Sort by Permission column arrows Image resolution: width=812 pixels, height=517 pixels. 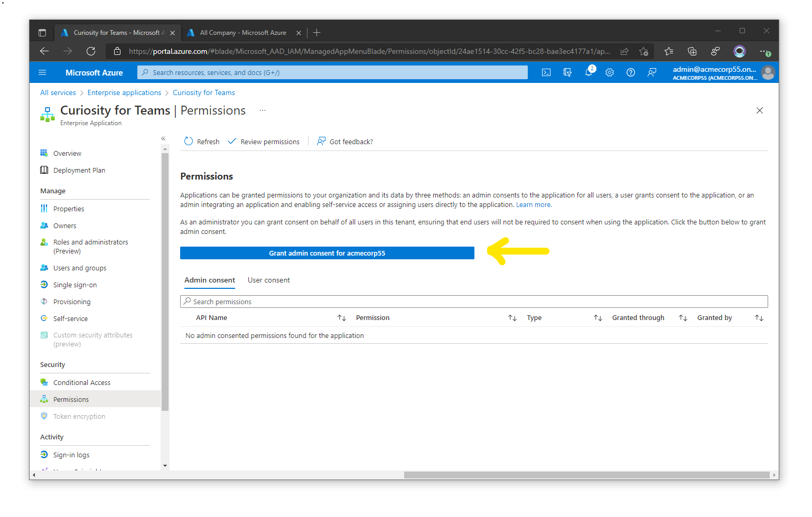512,318
